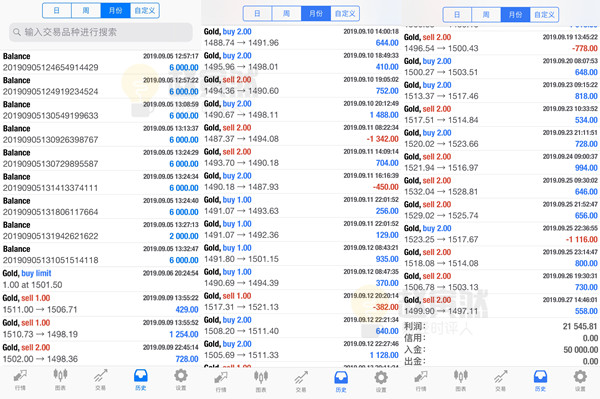Tap History (历史) inbox icon in middle screen
The image size is (600, 399).
[x=341, y=381]
